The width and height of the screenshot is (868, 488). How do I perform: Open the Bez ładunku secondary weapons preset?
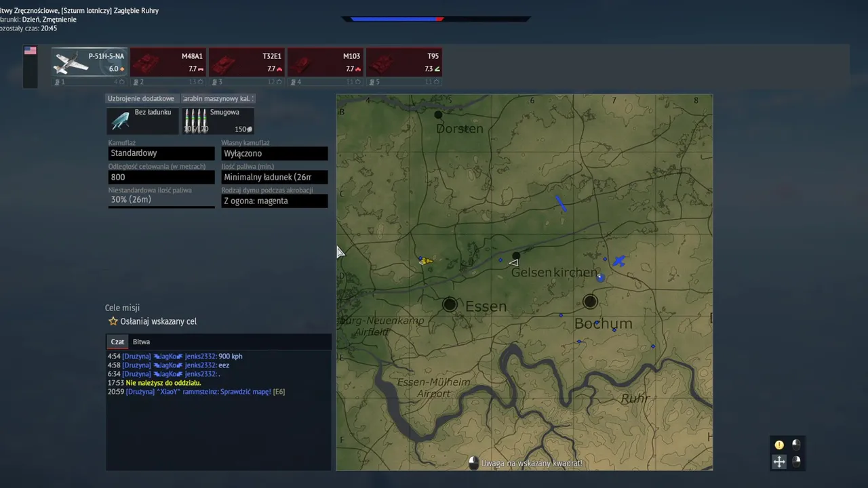[142, 121]
